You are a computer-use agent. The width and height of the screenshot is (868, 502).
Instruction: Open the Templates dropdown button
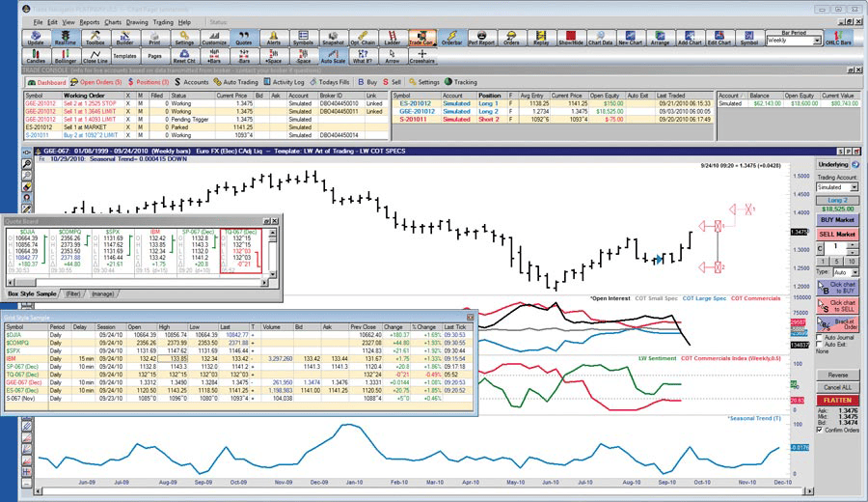(124, 56)
